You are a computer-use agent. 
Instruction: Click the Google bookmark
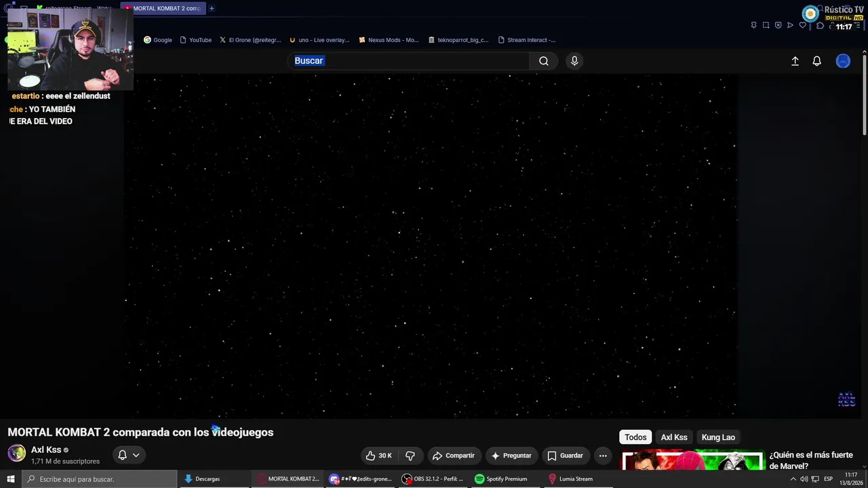(x=158, y=40)
